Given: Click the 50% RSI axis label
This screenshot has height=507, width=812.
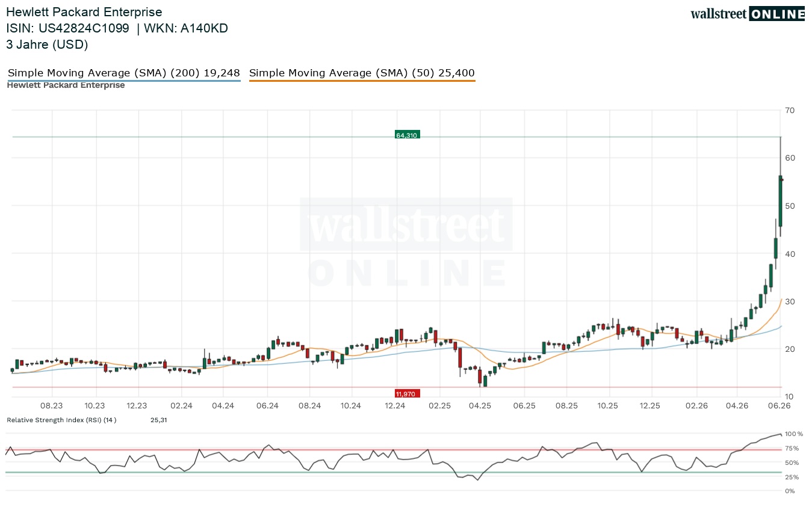Looking at the screenshot, I should (792, 463).
